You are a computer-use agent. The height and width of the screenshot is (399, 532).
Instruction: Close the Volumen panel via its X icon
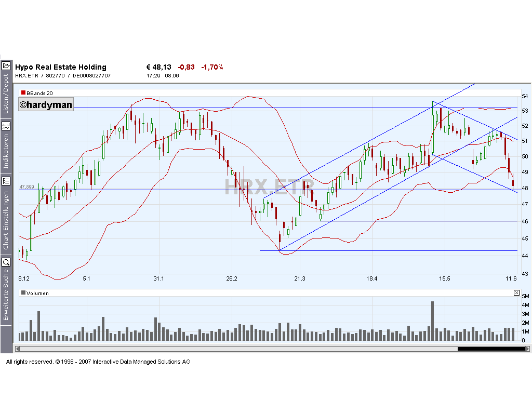click(516, 292)
